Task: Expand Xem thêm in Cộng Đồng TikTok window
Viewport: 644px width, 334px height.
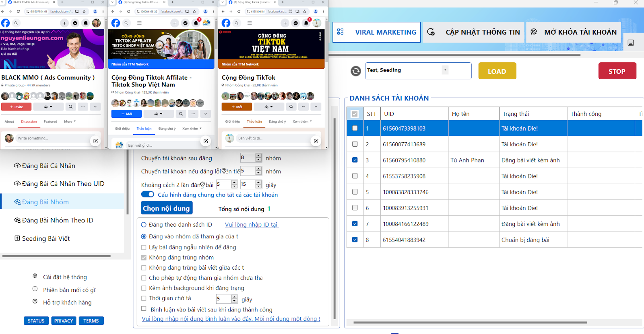Action: (x=302, y=121)
